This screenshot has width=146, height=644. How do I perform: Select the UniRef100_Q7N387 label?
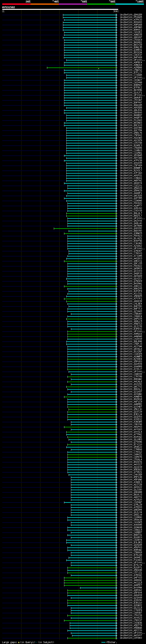pos(131,251)
